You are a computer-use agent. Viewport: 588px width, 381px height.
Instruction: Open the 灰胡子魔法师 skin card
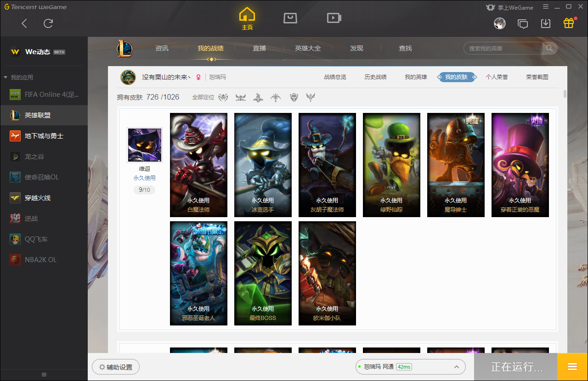click(x=327, y=165)
